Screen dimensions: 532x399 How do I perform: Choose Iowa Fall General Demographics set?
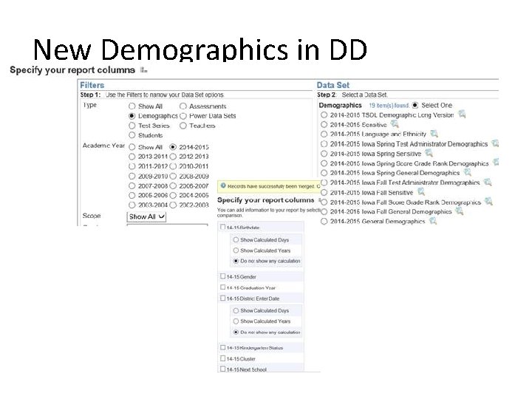[324, 212]
